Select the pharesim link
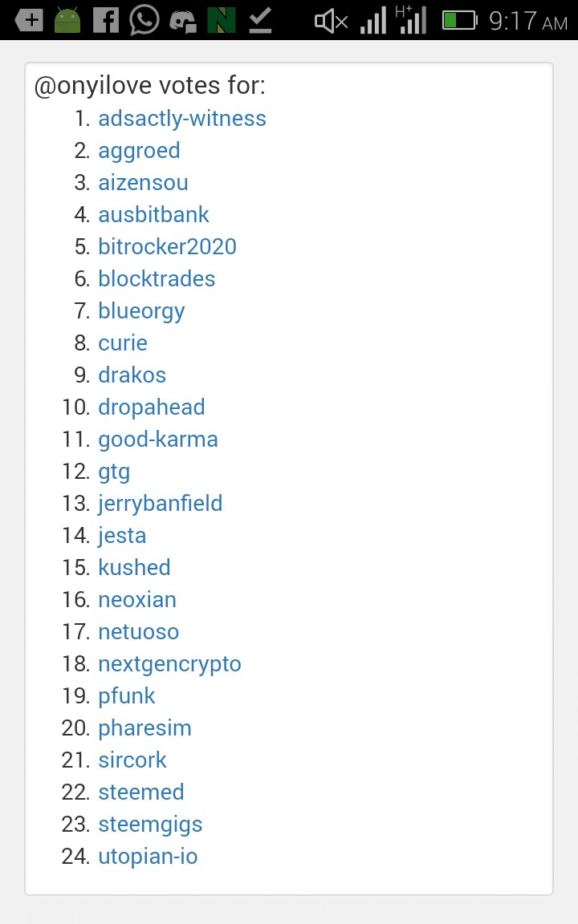The width and height of the screenshot is (578, 924). [x=144, y=728]
